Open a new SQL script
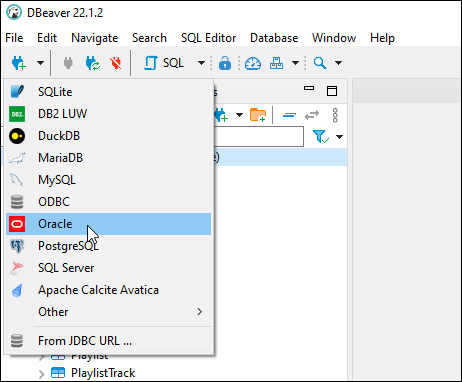 164,63
